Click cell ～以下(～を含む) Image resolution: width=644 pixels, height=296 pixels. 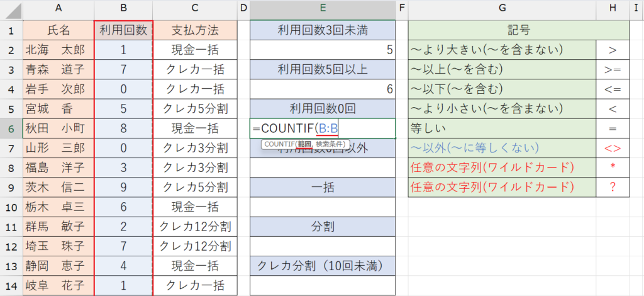(x=502, y=89)
